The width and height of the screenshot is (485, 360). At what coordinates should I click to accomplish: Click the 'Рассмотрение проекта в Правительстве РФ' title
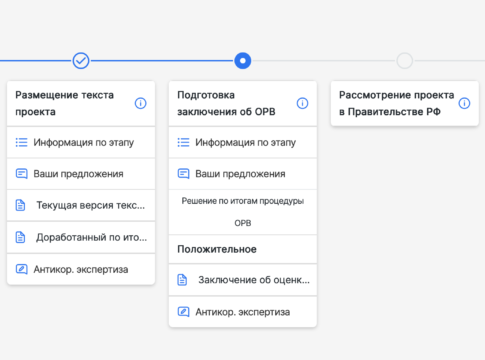click(x=397, y=103)
